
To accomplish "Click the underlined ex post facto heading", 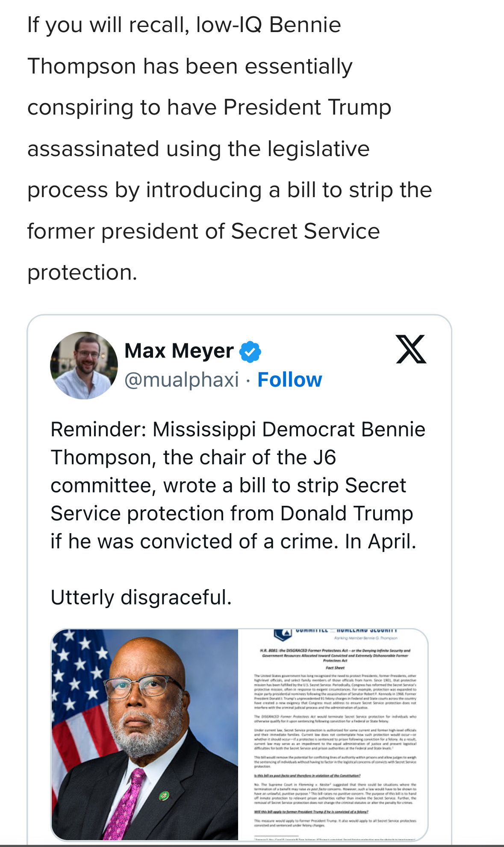I will pos(307,776).
